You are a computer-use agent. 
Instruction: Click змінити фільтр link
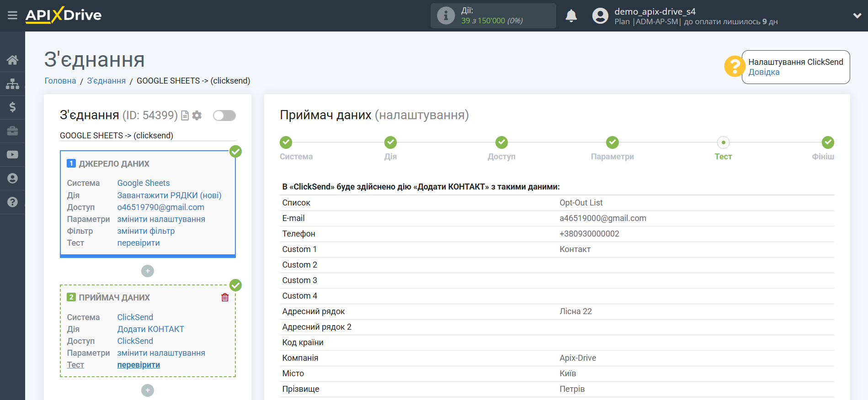(x=146, y=231)
